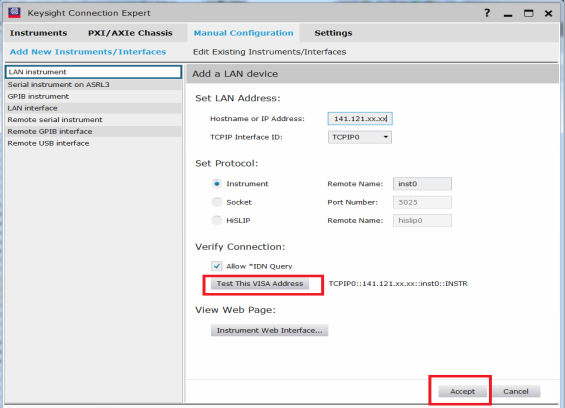Select the Socket protocol radio button

click(x=217, y=202)
